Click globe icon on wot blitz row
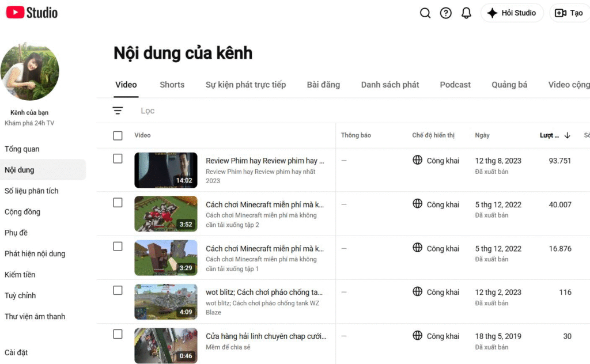This screenshot has width=590, height=364. pos(417,291)
